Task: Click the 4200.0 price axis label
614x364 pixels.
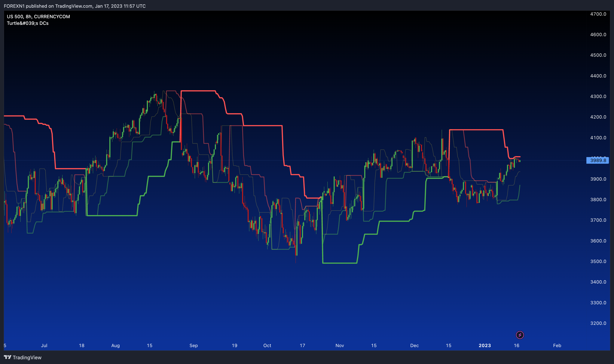Action: (598, 117)
